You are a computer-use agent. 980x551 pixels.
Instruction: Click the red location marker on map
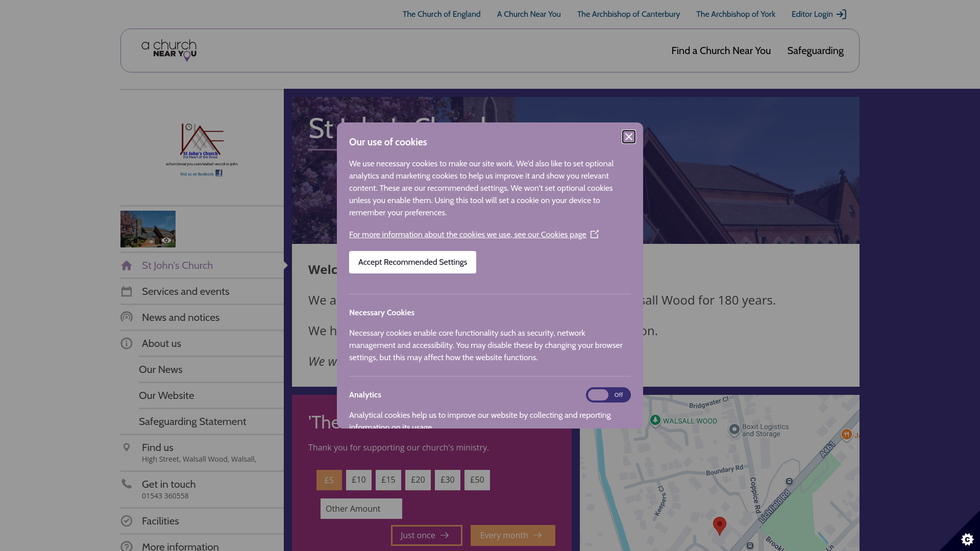720,525
